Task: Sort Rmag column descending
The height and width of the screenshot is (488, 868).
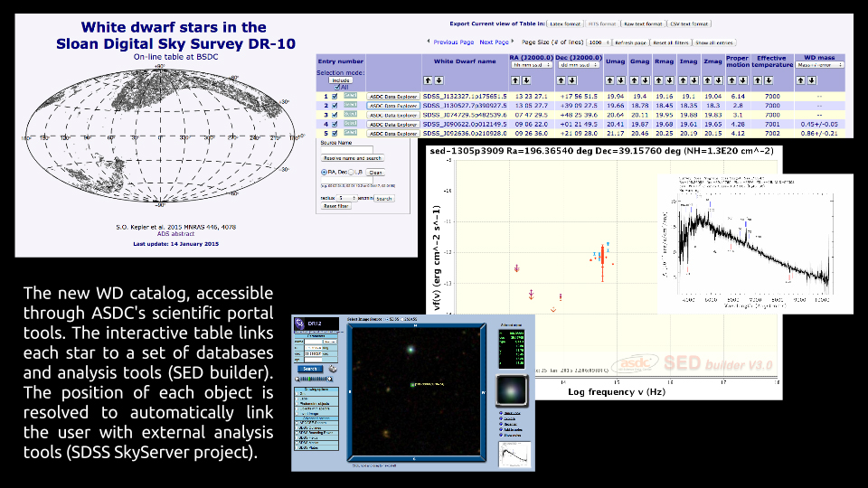Action: (x=669, y=80)
